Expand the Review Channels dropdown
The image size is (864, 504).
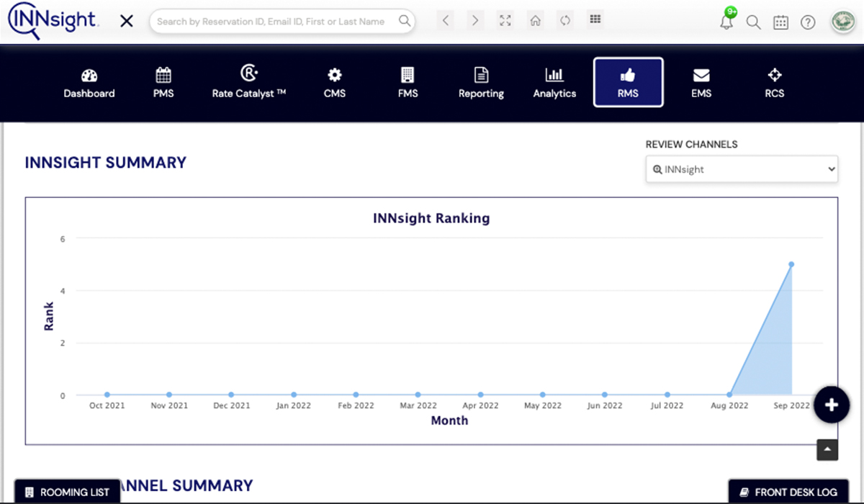(742, 169)
